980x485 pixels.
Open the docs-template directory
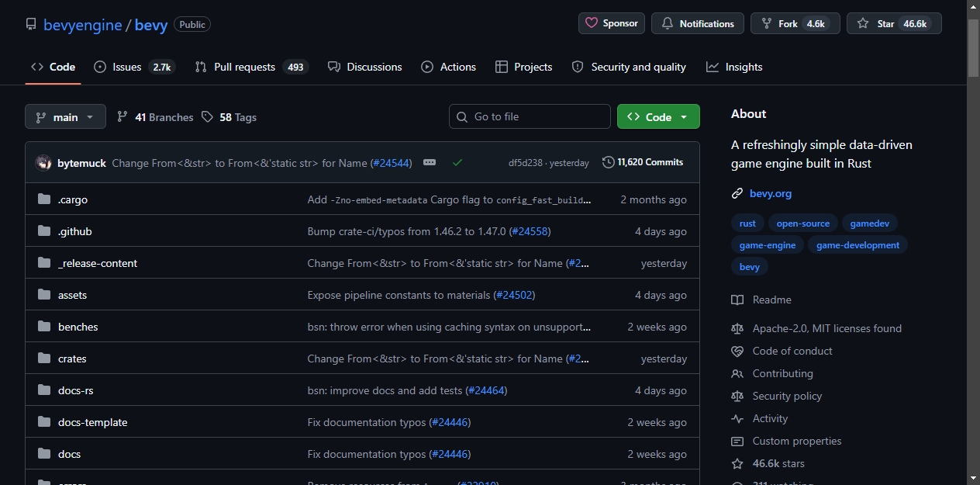point(93,422)
